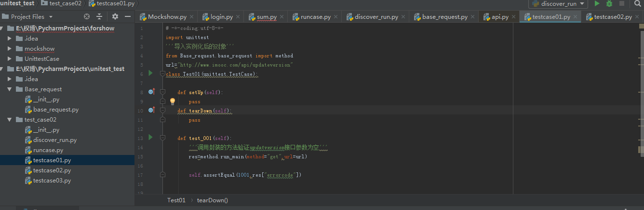
Task: Open testcase02.py in the project tree
Action: 52,170
